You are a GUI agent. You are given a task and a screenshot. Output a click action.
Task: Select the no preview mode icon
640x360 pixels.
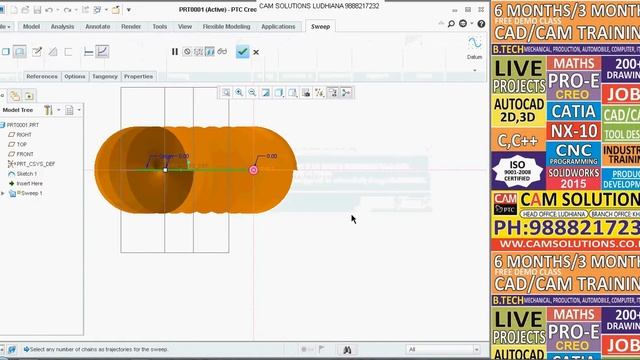pyautogui.click(x=187, y=52)
